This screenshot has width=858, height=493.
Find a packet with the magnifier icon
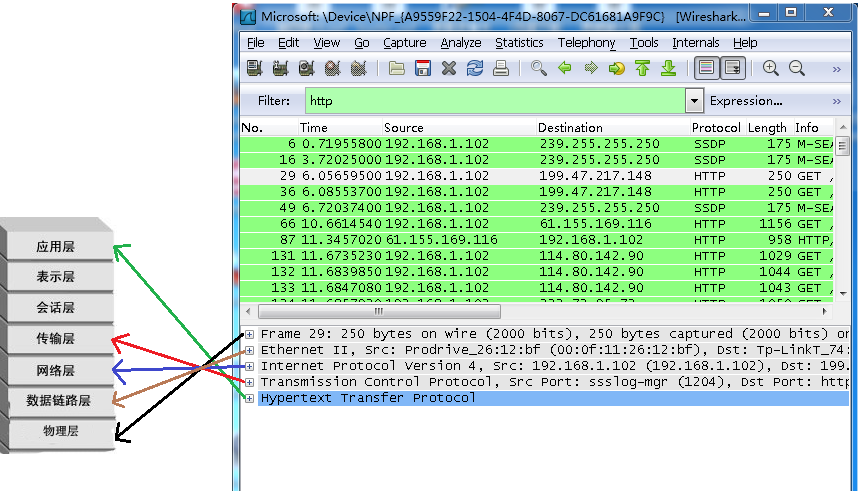(539, 68)
